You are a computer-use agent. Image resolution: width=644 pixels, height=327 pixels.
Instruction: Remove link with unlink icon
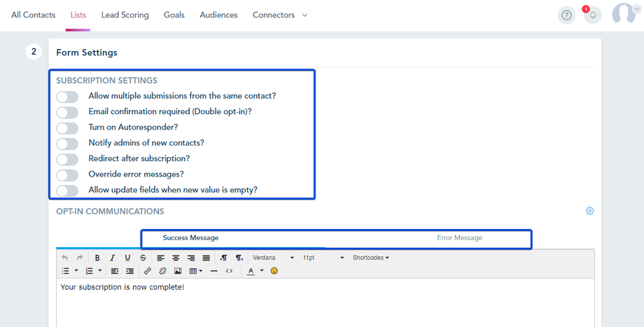pos(162,271)
